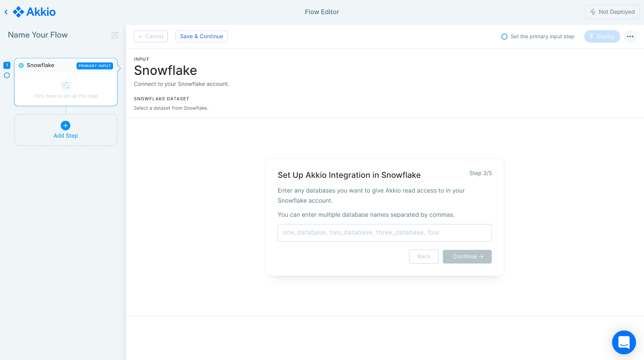The height and width of the screenshot is (360, 644).
Task: Click the blue plus Add Step icon
Action: (66, 125)
